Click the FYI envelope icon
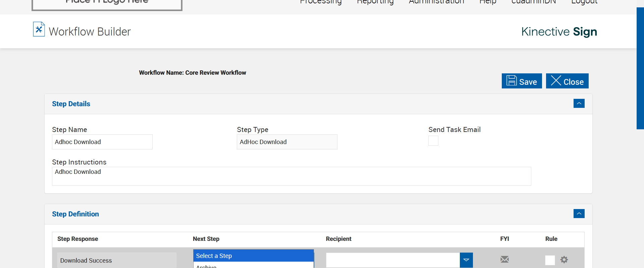644x268 pixels. [x=504, y=259]
